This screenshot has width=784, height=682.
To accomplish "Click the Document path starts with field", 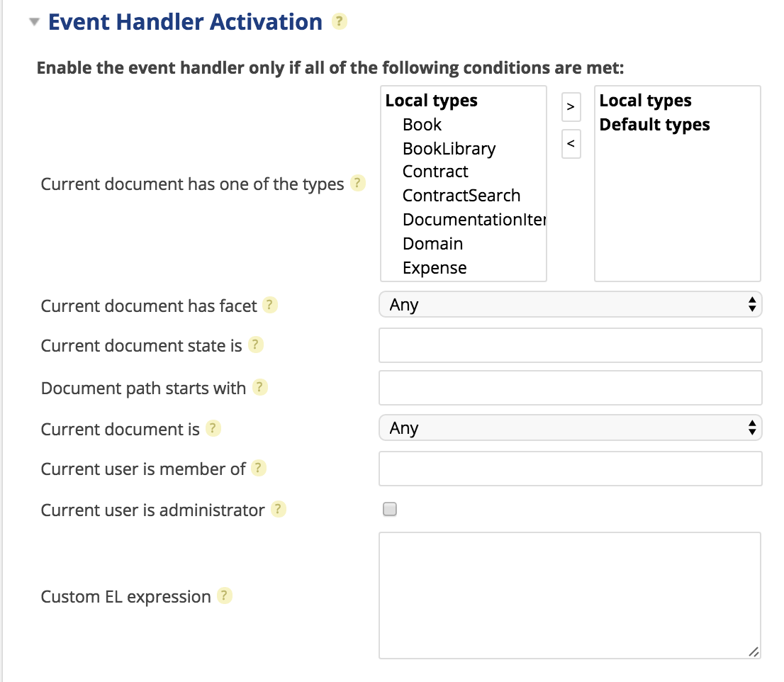I will tap(570, 387).
